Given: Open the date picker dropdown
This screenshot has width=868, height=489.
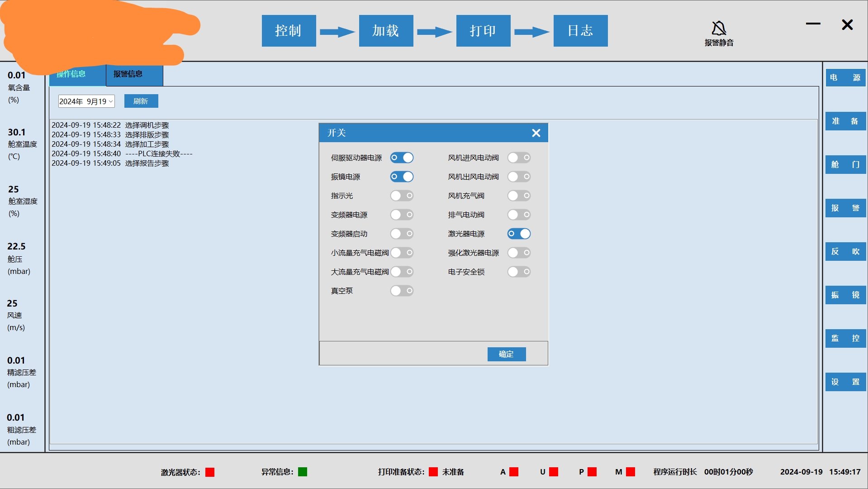Looking at the screenshot, I should [110, 101].
